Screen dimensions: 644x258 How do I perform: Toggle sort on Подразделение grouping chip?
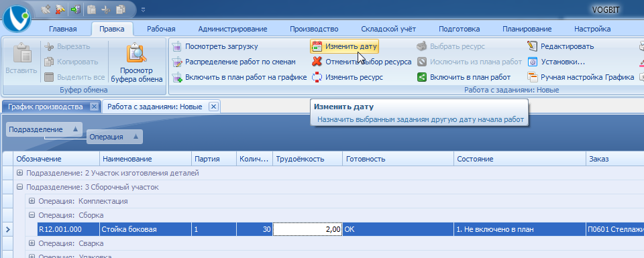(x=44, y=129)
